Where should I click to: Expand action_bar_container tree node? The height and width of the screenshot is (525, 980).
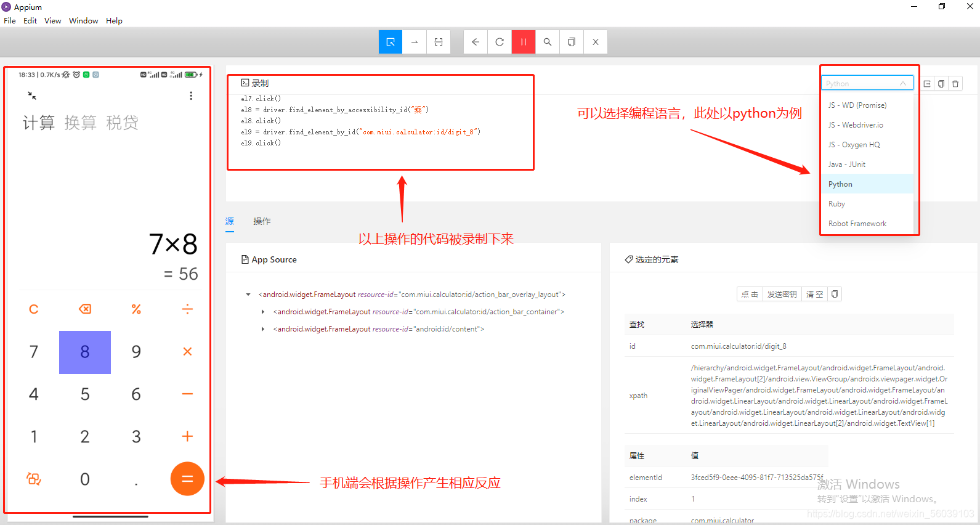[x=263, y=312]
